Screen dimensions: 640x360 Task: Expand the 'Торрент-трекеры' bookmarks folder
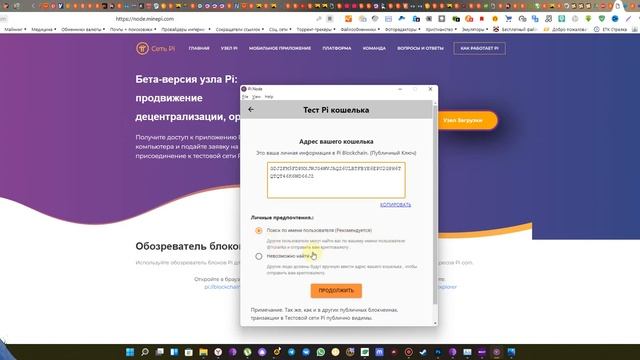tap(316, 29)
